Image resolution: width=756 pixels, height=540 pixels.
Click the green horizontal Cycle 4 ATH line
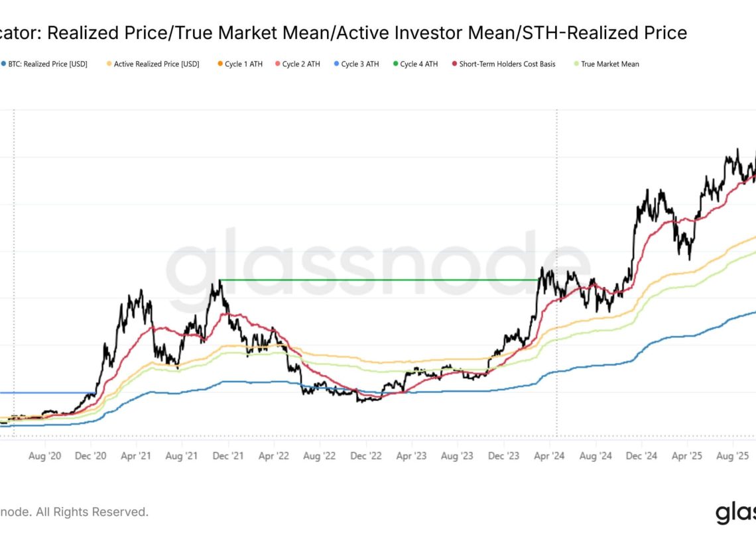[x=378, y=280]
